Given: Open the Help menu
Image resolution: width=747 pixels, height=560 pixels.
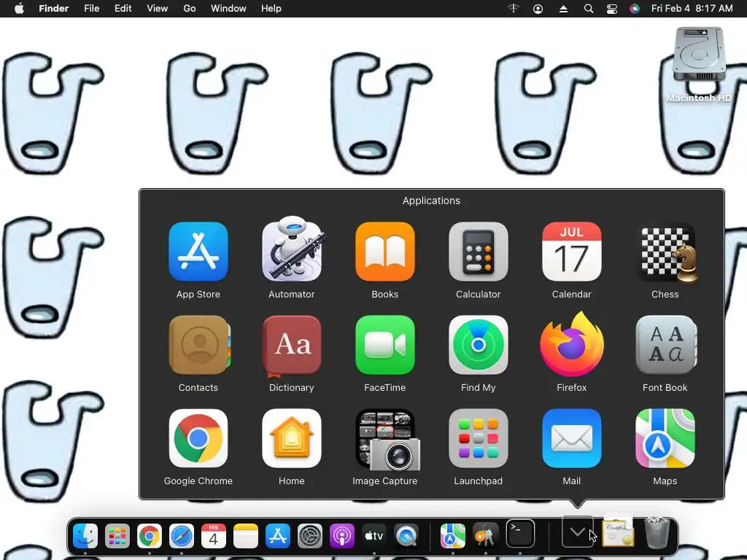Looking at the screenshot, I should tap(271, 9).
